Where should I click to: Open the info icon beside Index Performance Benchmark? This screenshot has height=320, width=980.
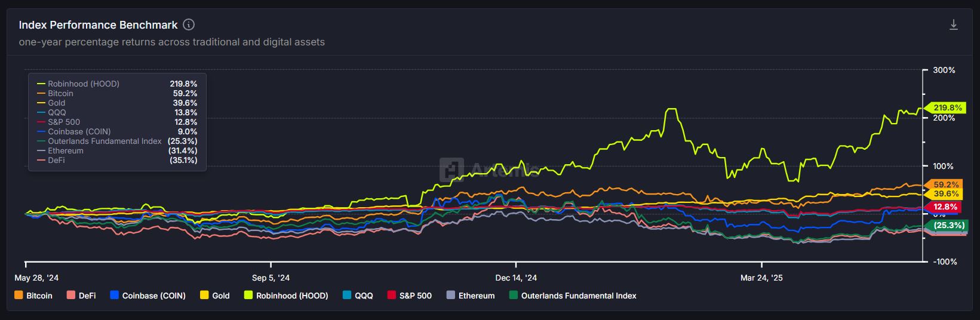click(189, 24)
